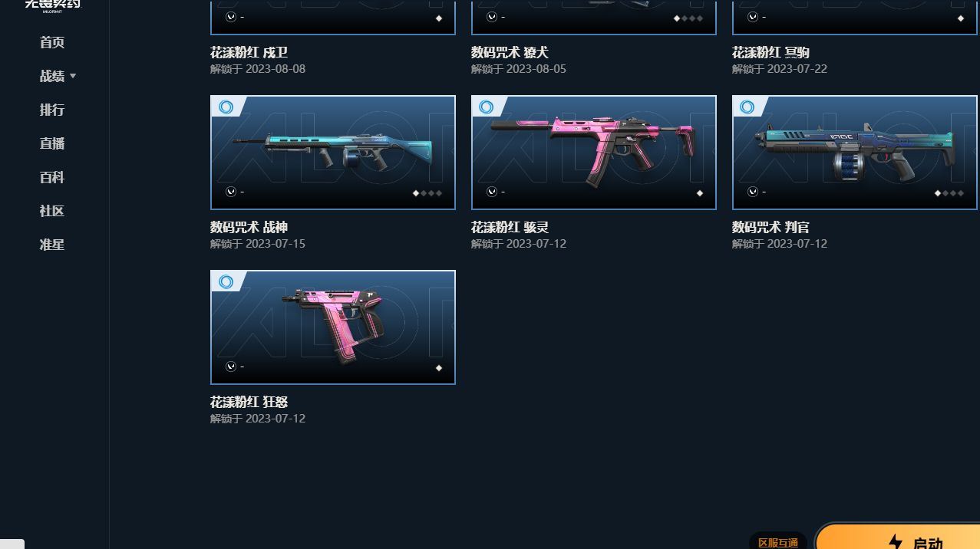Open the 直播 sidebar page
The image size is (980, 549).
pyautogui.click(x=52, y=143)
